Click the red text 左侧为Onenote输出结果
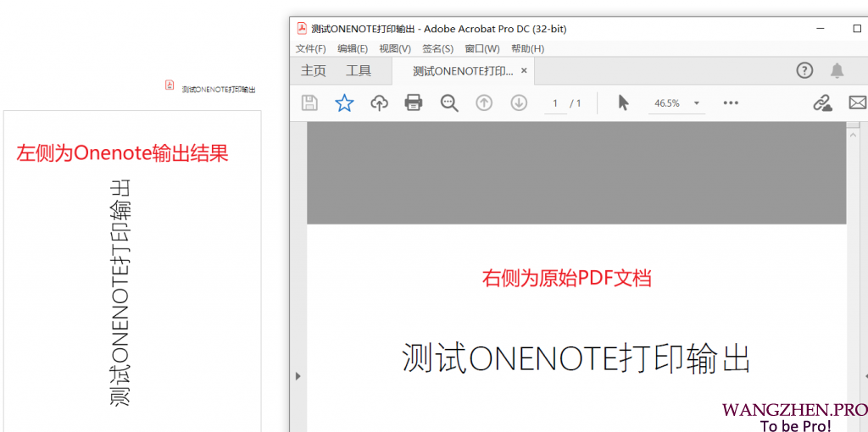868x432 pixels. pos(122,153)
